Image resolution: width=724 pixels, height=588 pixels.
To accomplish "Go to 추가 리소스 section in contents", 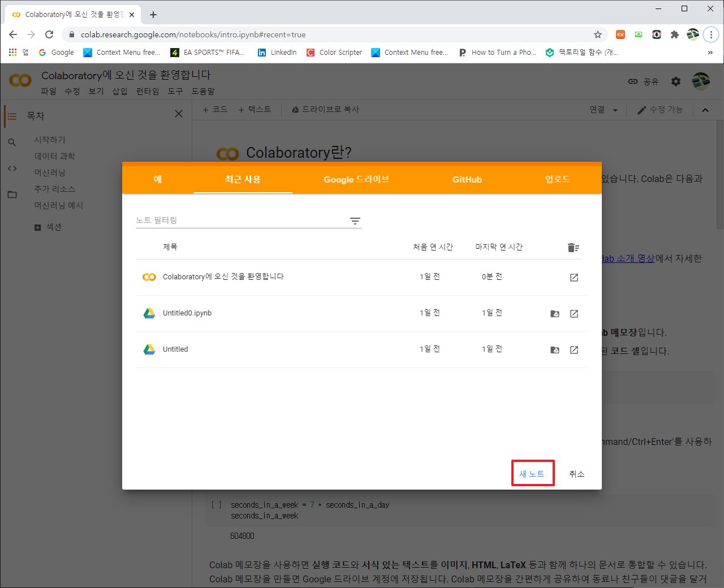I will [x=54, y=189].
